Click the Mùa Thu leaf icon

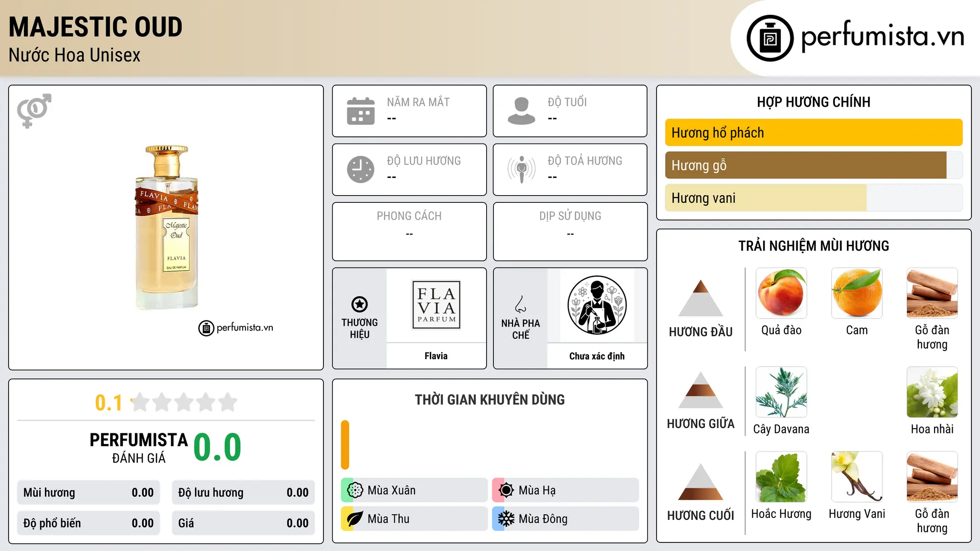click(x=355, y=519)
